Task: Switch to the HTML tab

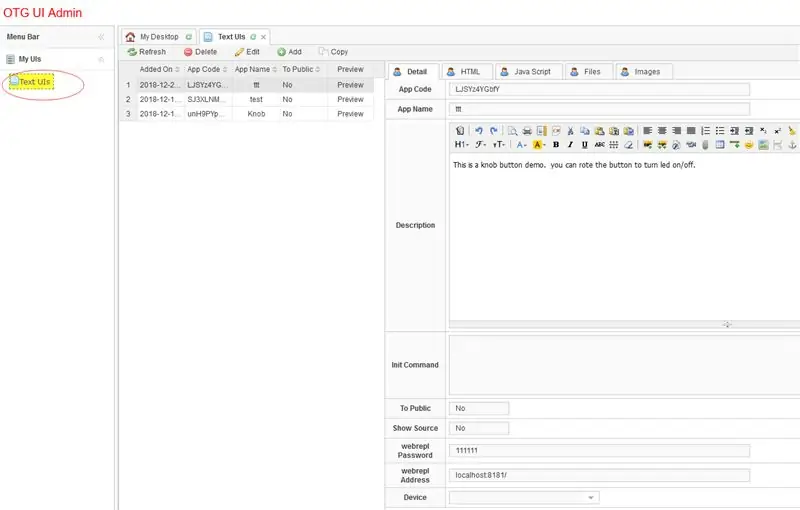Action: (x=467, y=72)
